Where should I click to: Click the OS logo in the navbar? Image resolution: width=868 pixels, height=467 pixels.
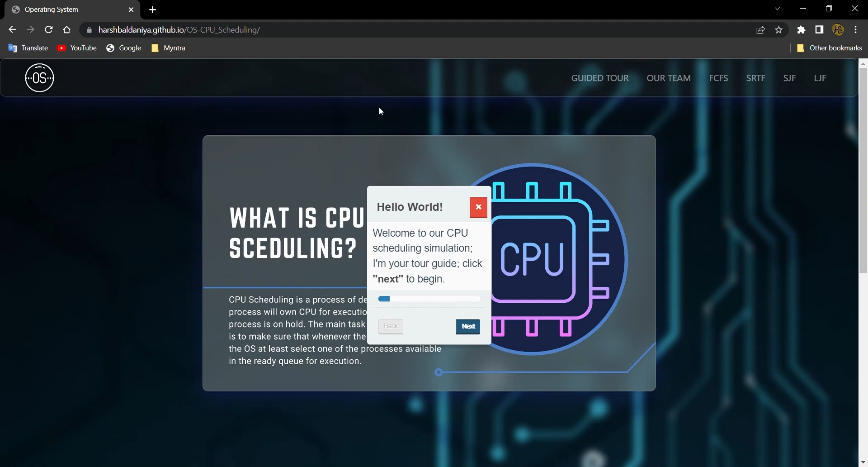tap(39, 77)
